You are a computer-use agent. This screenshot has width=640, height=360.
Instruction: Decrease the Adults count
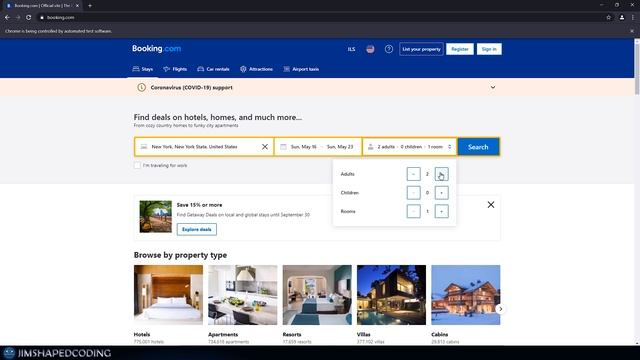[x=413, y=174]
